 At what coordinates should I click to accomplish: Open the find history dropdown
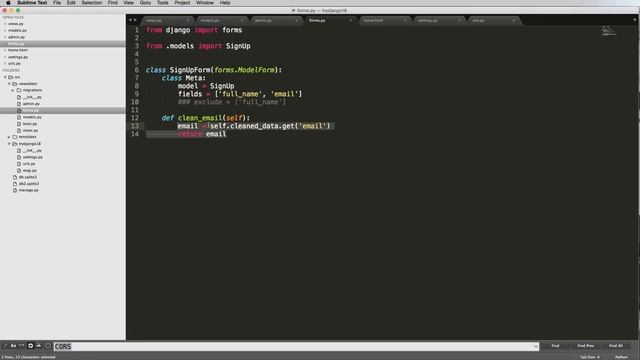536,347
